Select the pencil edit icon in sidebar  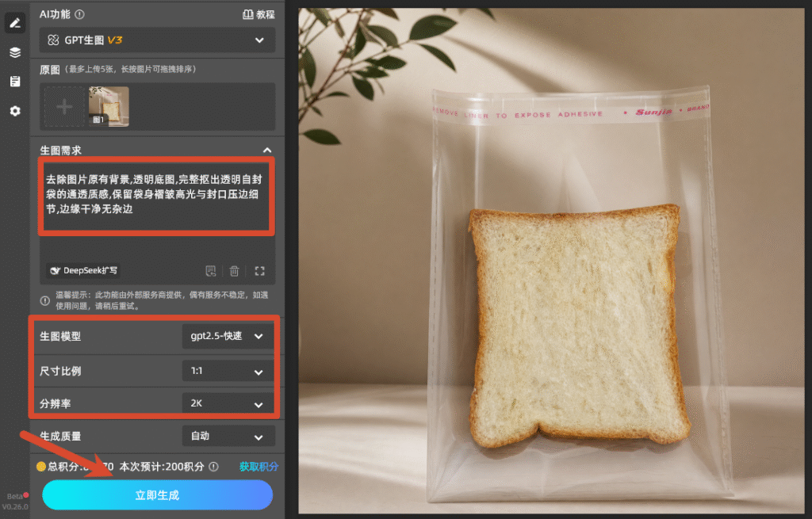15,23
